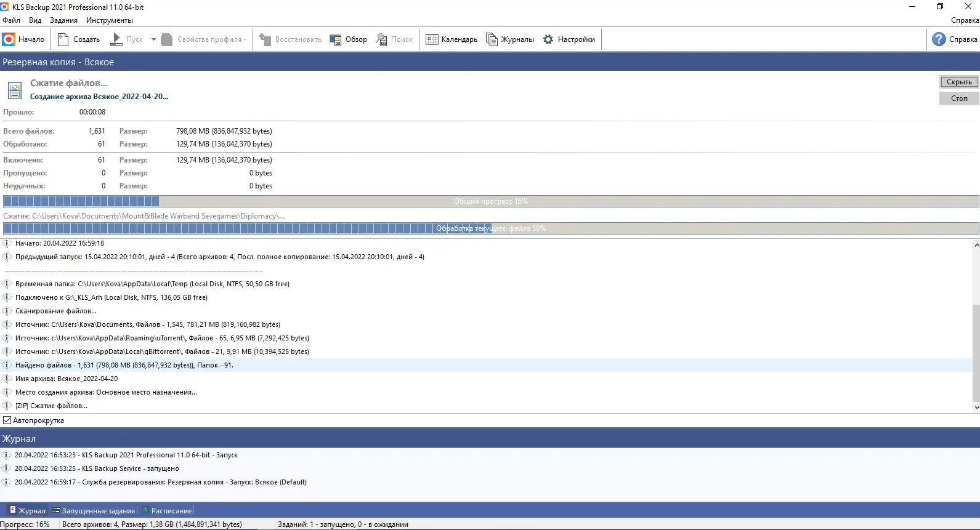Click the Обработка текущего файла progress bar
Image resolution: width=980 pixels, height=530 pixels.
[491, 228]
